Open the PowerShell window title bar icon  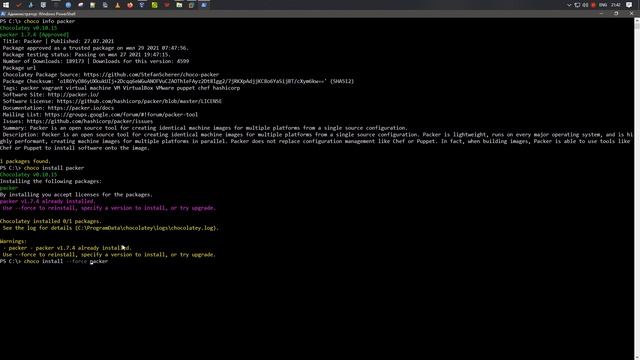point(3,14)
